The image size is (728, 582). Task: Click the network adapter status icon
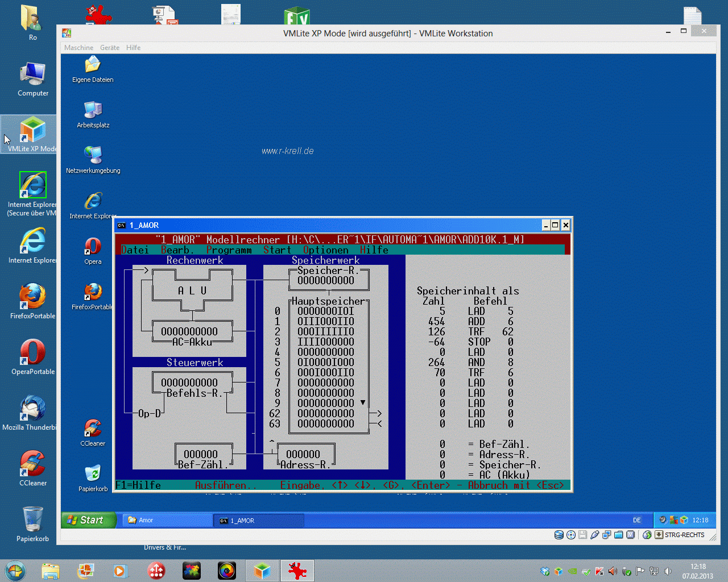point(606,535)
